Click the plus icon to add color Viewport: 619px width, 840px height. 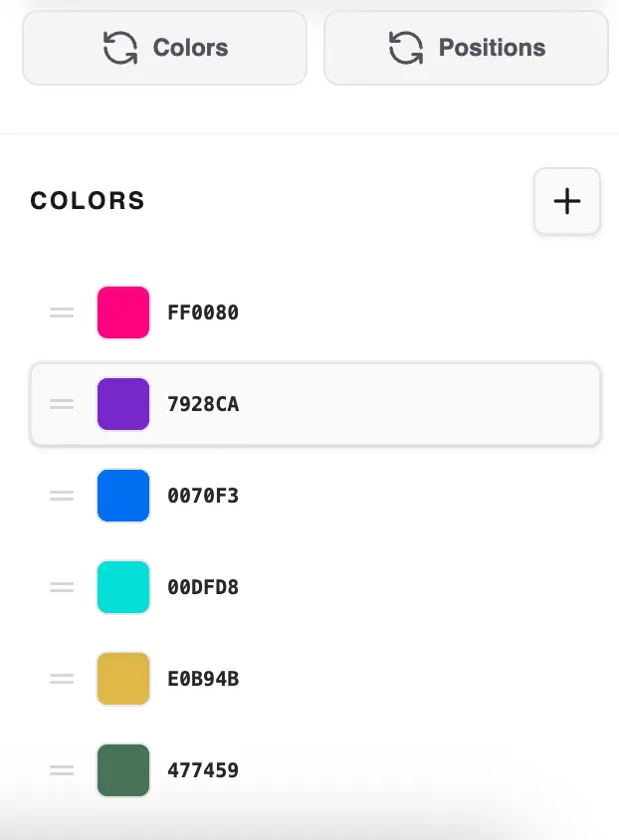567,201
